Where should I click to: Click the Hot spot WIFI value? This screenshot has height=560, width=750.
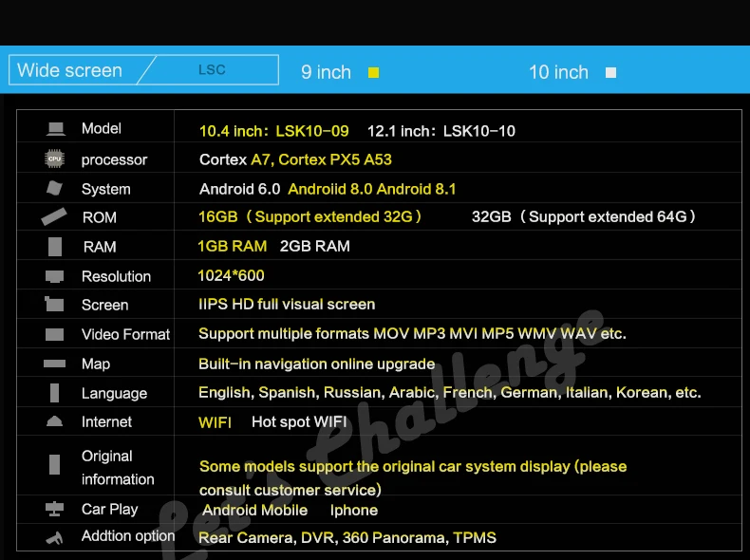[299, 421]
